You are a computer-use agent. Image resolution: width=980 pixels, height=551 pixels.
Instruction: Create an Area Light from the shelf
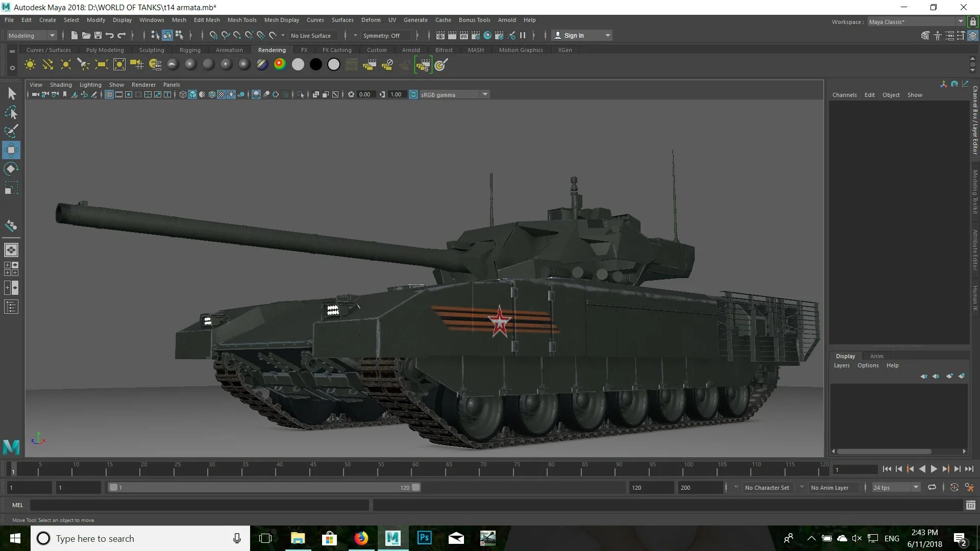click(101, 65)
